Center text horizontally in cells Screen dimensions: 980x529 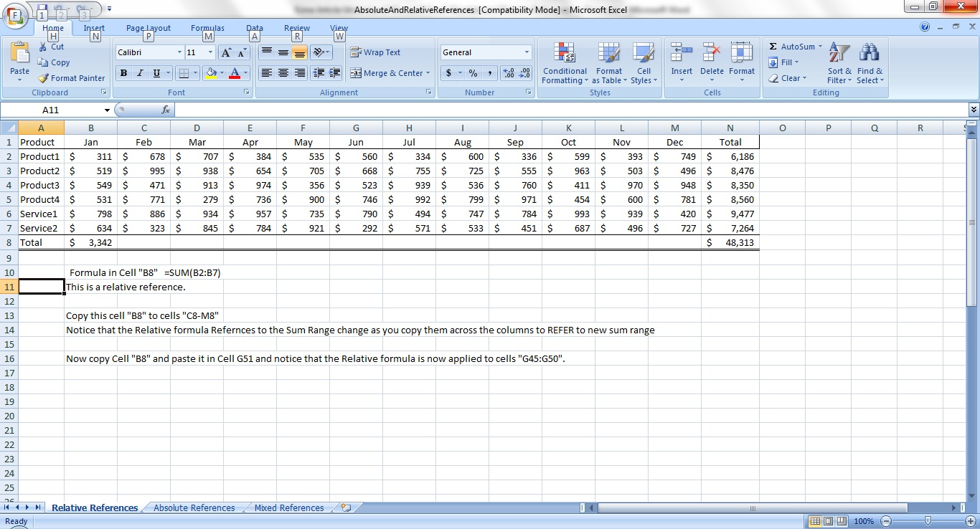coord(283,73)
